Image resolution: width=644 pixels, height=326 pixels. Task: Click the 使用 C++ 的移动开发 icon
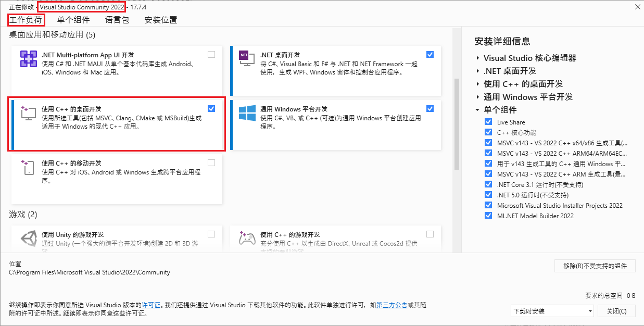pyautogui.click(x=28, y=167)
